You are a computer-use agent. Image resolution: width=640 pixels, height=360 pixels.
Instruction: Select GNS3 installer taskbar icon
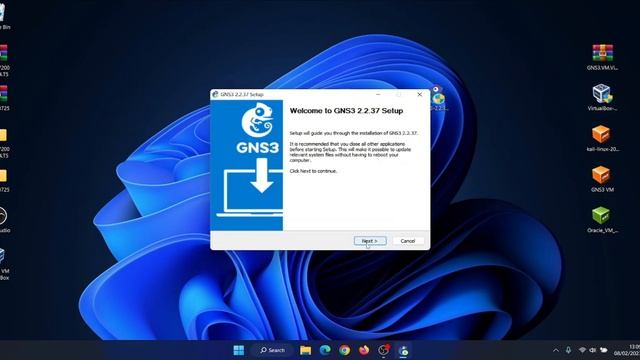[x=403, y=350]
